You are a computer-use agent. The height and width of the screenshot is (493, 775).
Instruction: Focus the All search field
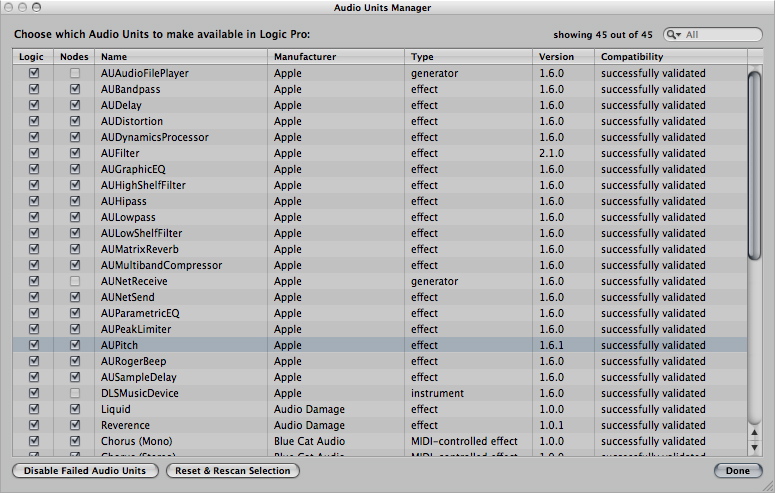[713, 35]
